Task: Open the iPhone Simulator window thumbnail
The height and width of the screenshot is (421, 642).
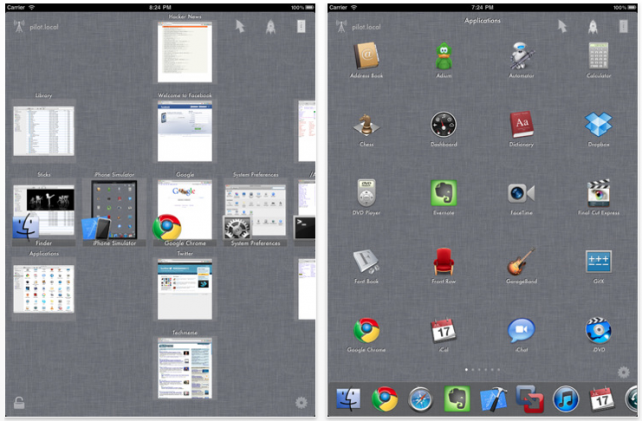Action: coord(114,210)
